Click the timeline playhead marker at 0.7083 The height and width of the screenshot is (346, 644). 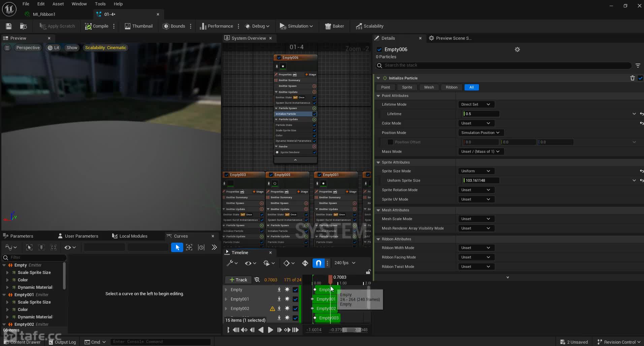click(330, 279)
